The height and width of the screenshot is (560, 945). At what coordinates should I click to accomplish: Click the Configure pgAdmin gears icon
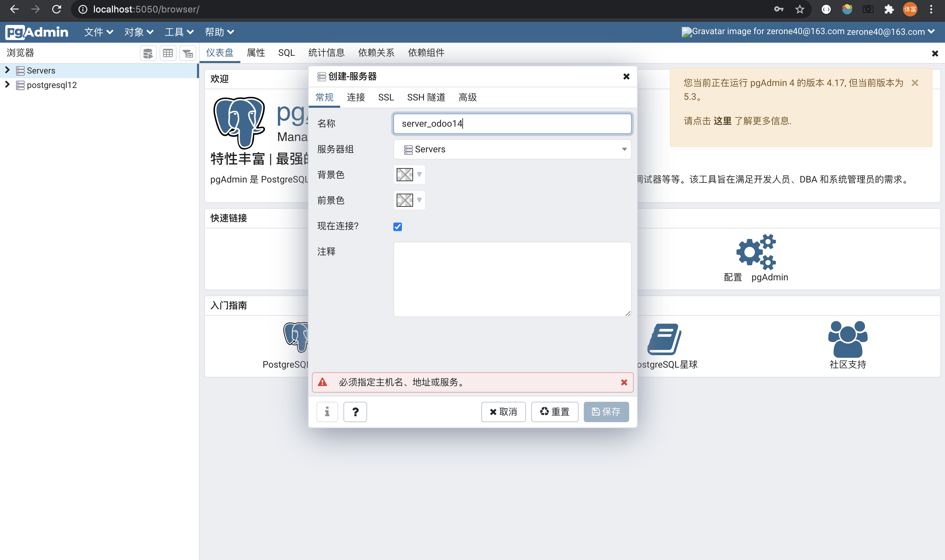point(756,252)
